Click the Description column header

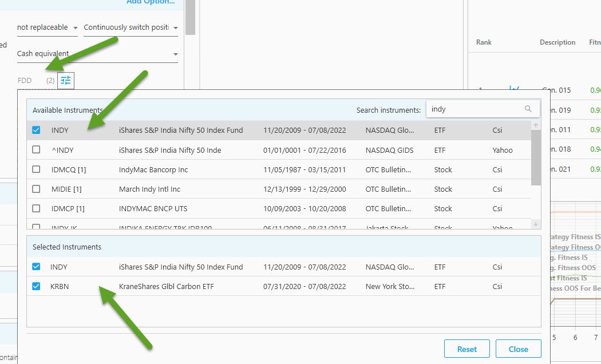pyautogui.click(x=557, y=42)
